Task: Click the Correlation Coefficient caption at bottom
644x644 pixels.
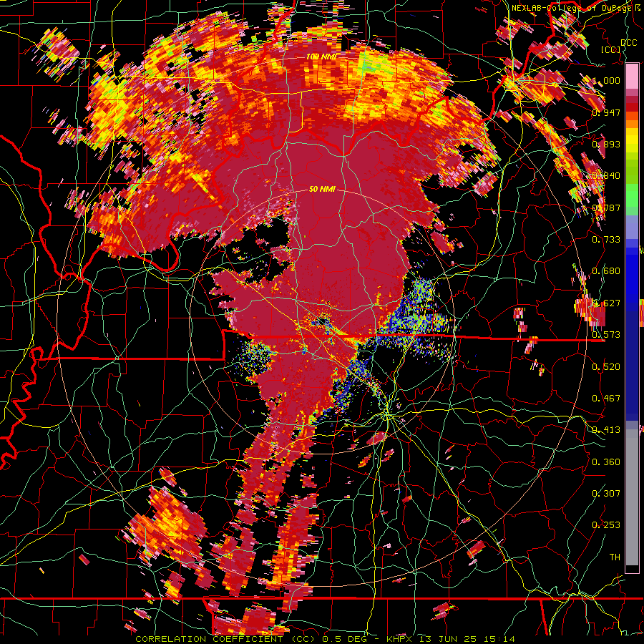Action: point(326,639)
